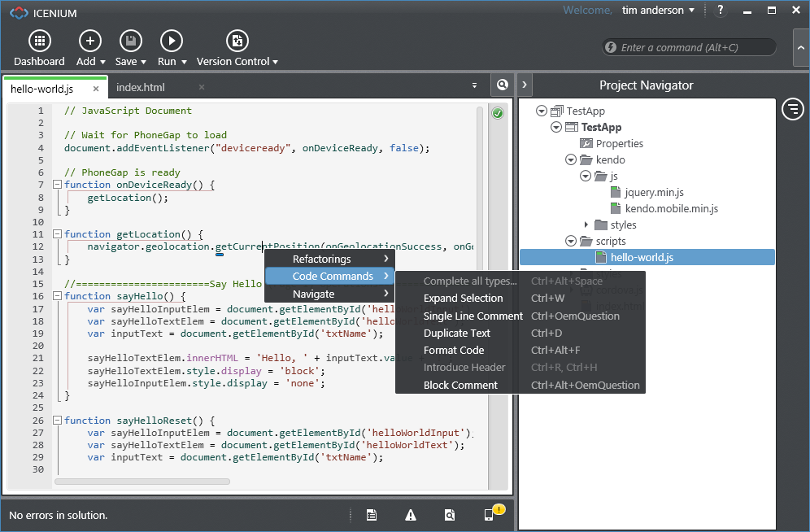The height and width of the screenshot is (532, 810).
Task: Open the editor tabs overflow dropdown
Action: click(474, 85)
